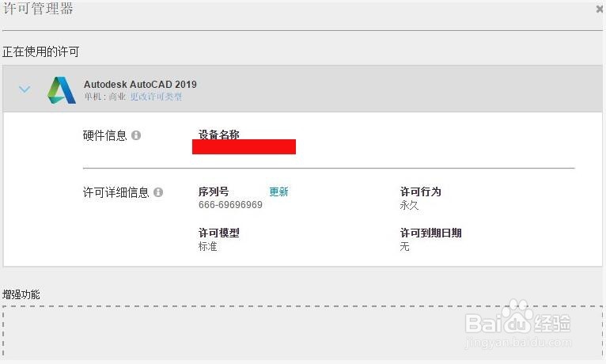Click the 更新 link next to 序列号
The width and height of the screenshot is (606, 364).
(x=278, y=191)
